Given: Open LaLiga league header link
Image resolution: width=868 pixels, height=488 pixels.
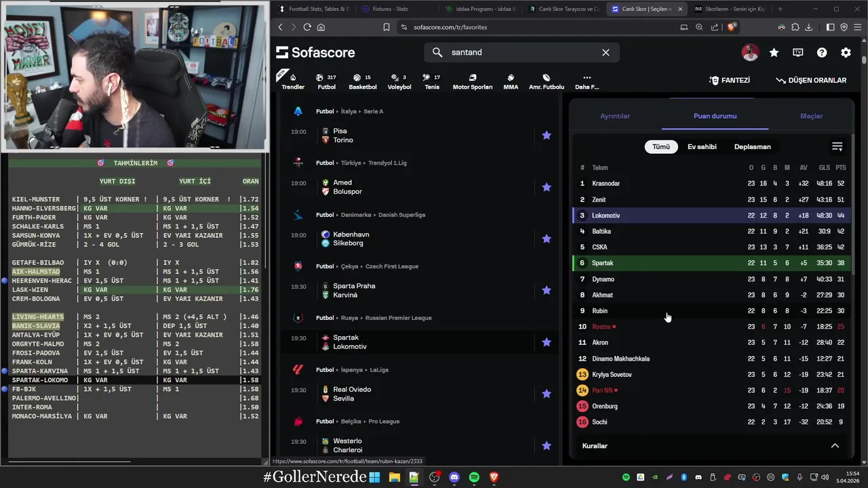Looking at the screenshot, I should click(x=380, y=370).
